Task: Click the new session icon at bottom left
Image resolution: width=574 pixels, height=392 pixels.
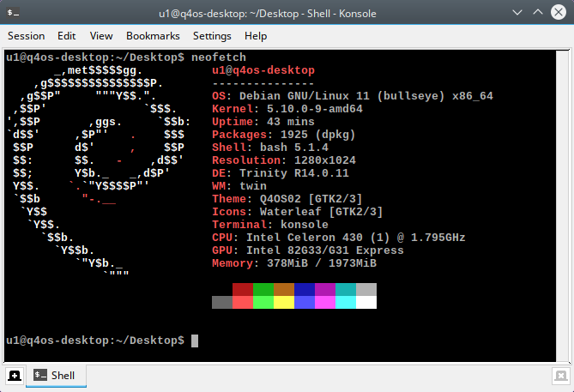Action: pos(15,376)
